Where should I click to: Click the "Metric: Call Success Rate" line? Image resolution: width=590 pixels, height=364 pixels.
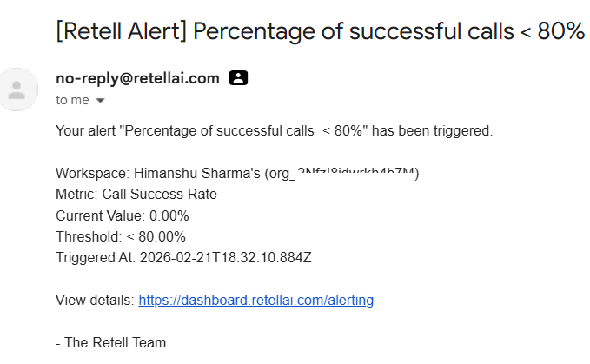point(136,194)
